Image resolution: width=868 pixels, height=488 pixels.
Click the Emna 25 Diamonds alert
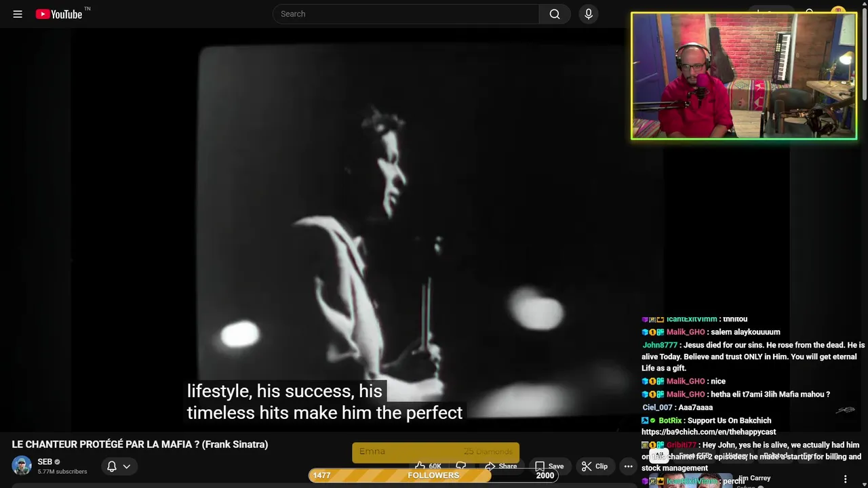(435, 452)
